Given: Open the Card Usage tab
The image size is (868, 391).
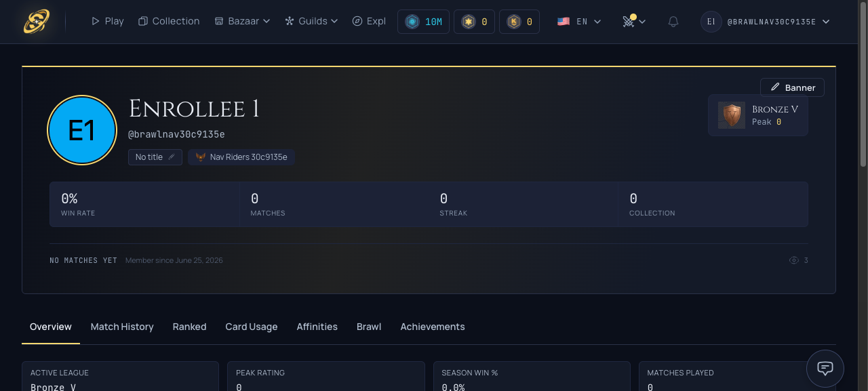Looking at the screenshot, I should pos(252,327).
